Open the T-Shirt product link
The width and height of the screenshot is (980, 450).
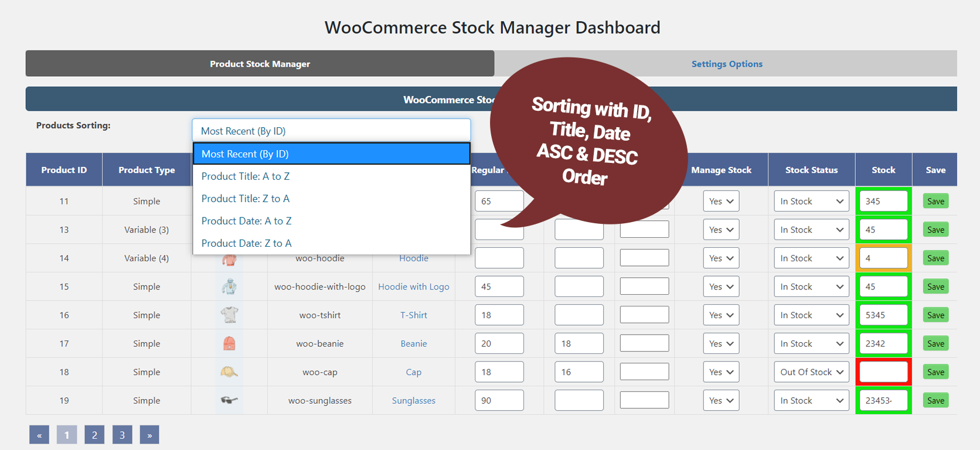point(414,315)
